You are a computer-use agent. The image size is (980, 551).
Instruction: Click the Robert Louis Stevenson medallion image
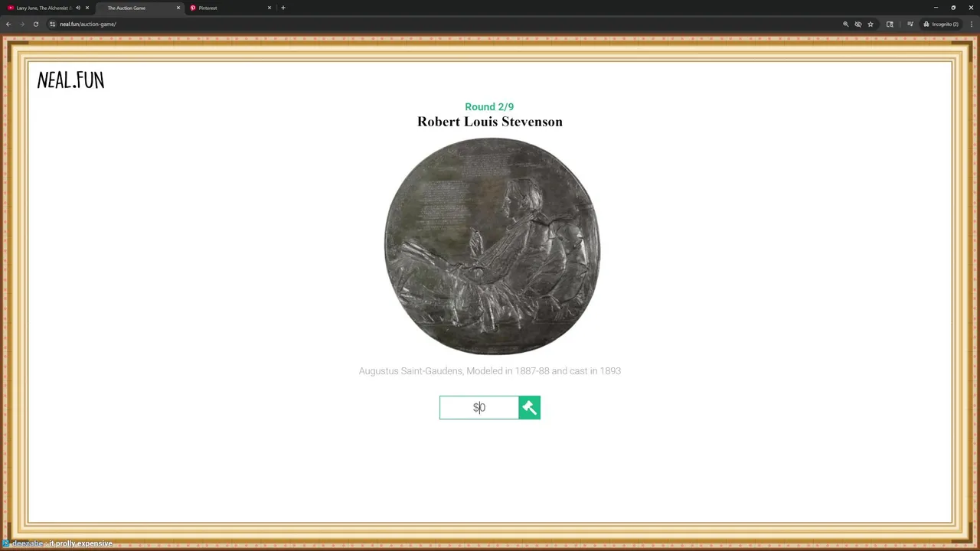coord(492,246)
